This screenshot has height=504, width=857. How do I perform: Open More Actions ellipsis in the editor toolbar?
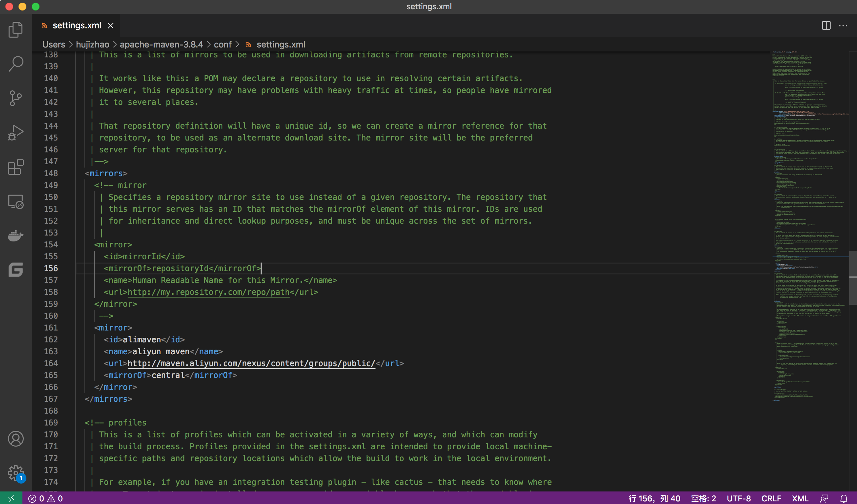(843, 25)
